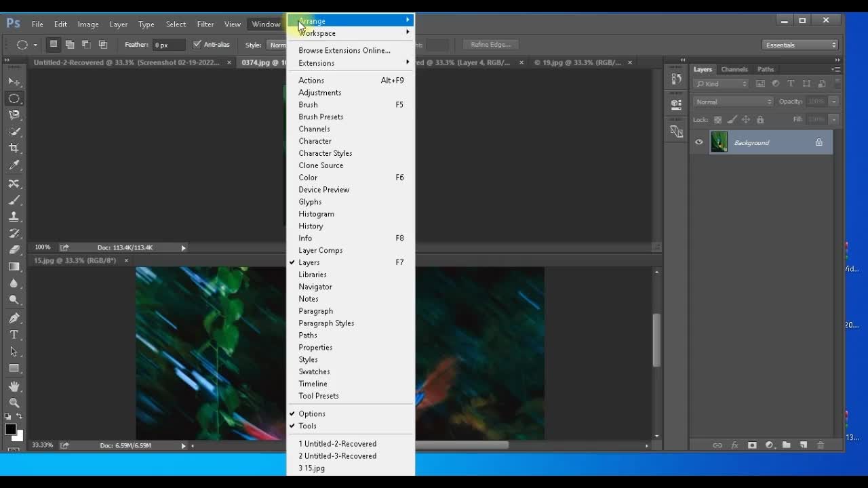The image size is (868, 488).
Task: Click the foreground color swatch
Action: click(x=10, y=430)
